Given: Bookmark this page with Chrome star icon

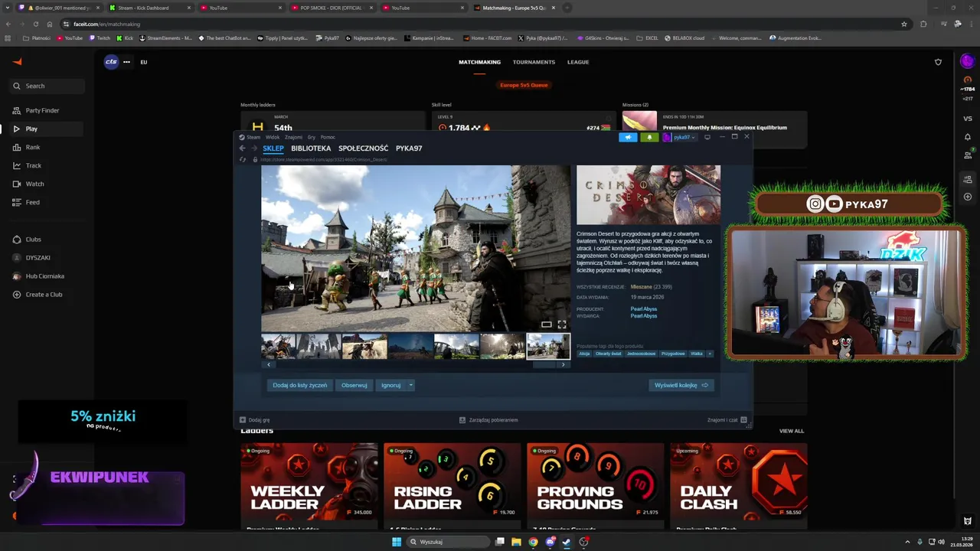Looking at the screenshot, I should 904,24.
